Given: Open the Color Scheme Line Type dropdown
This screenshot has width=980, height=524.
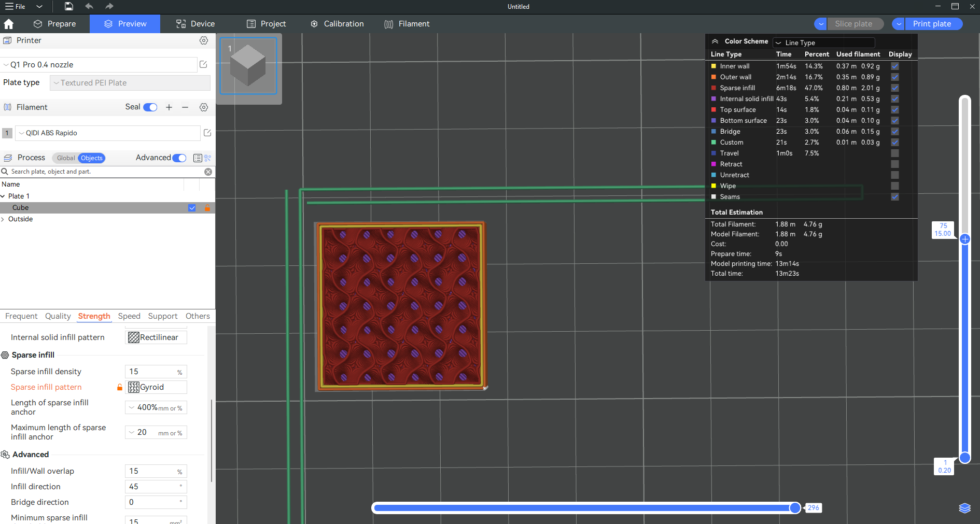Looking at the screenshot, I should (823, 43).
